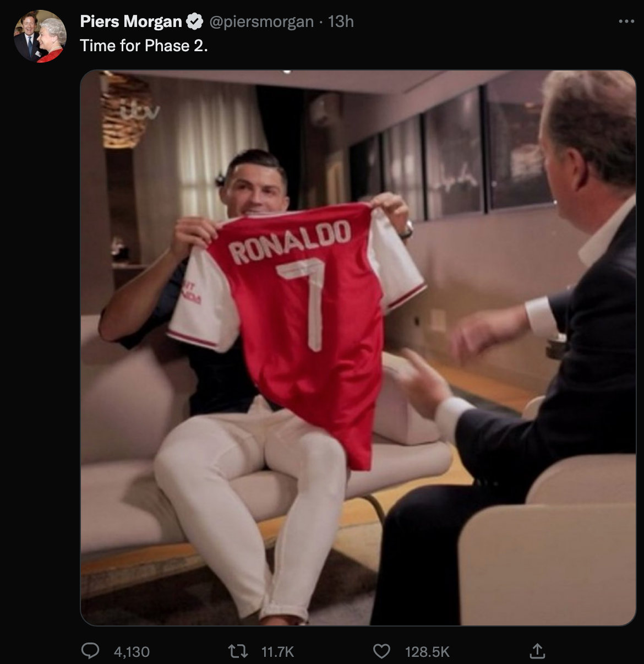
Task: Click the verified badge beside Piers Morgan
Action: pos(194,21)
